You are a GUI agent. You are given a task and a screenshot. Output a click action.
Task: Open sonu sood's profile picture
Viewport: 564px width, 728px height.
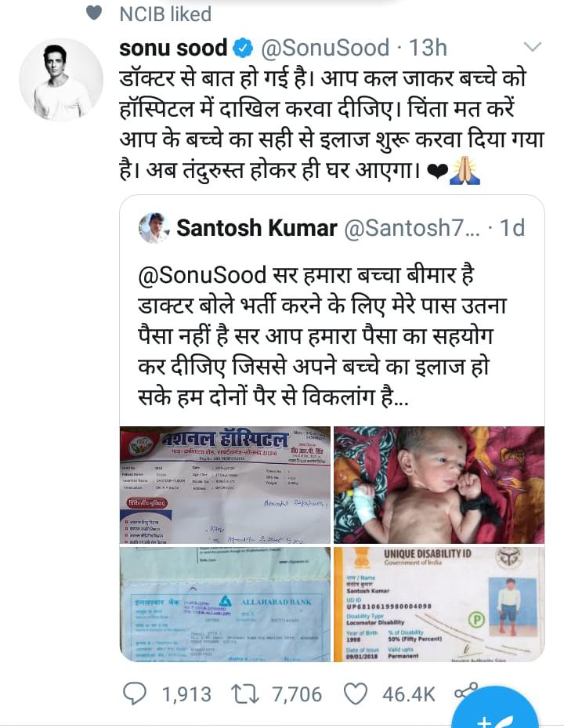[61, 80]
